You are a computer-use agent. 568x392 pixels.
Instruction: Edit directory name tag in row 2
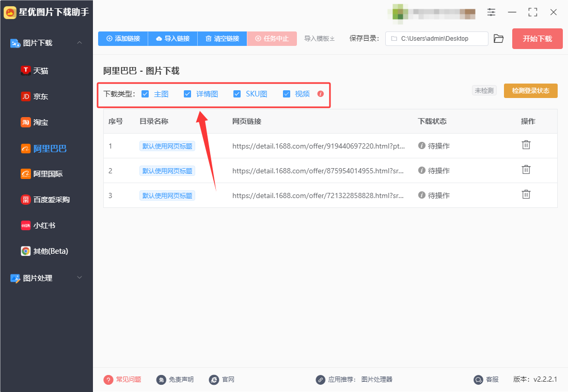(167, 171)
